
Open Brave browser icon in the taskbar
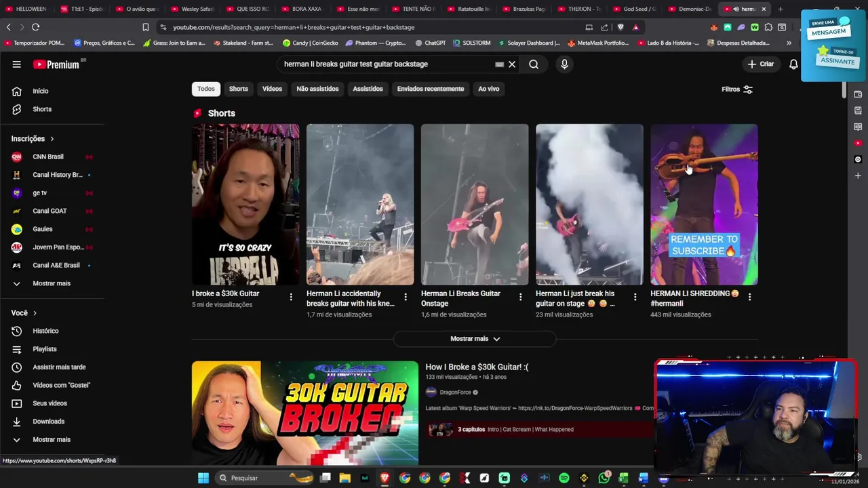(x=385, y=478)
